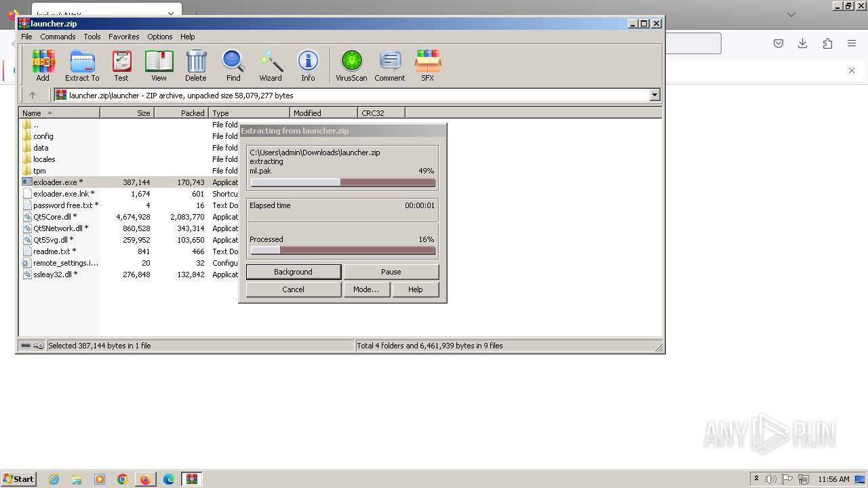
Task: Select the data folder
Action: pyautogui.click(x=41, y=148)
